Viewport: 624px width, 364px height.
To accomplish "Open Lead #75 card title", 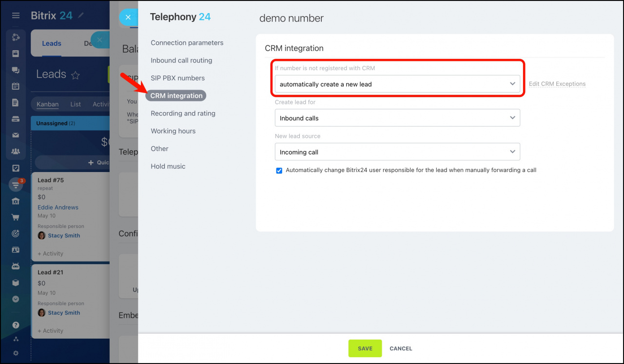I will click(x=51, y=180).
